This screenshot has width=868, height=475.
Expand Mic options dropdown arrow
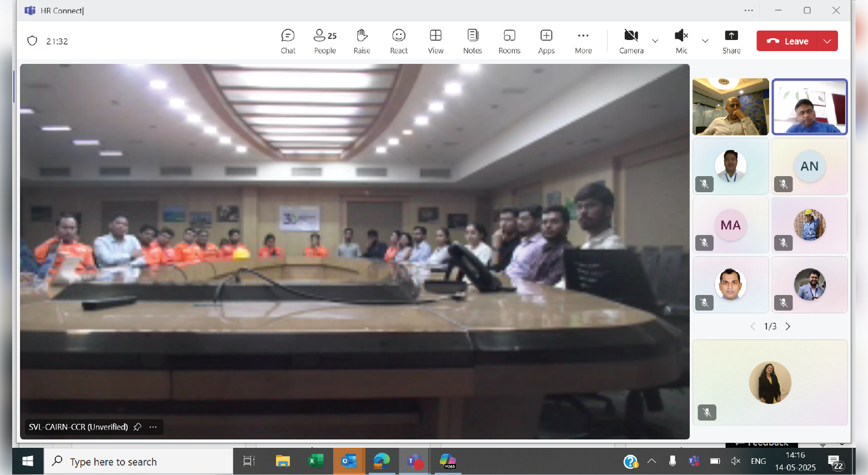[x=705, y=41]
